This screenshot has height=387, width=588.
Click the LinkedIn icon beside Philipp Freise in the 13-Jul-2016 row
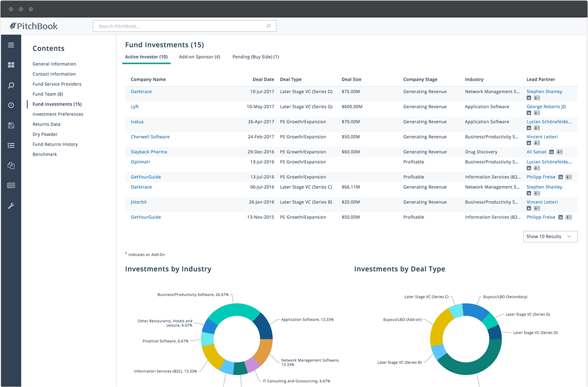coord(561,177)
